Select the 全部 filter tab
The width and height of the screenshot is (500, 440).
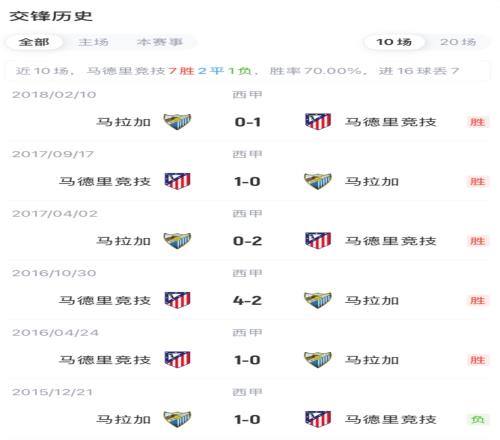[x=34, y=42]
